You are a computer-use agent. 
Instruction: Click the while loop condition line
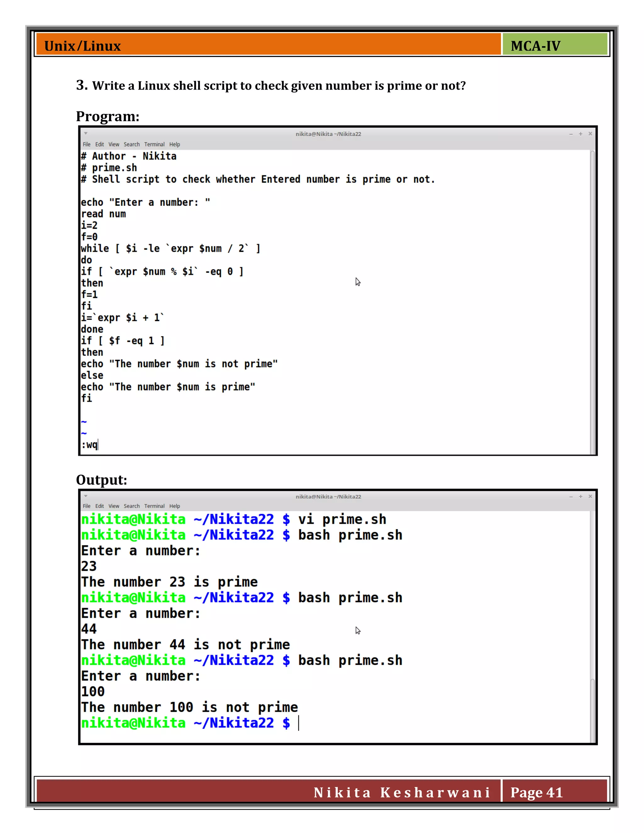pos(170,249)
